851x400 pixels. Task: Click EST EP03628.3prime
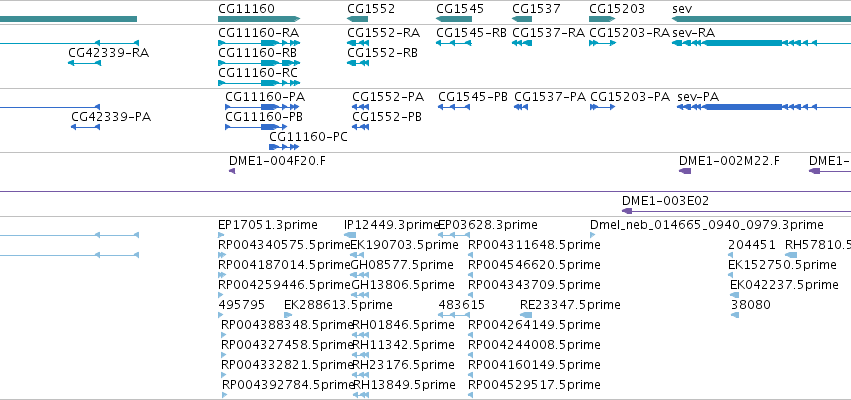454,235
